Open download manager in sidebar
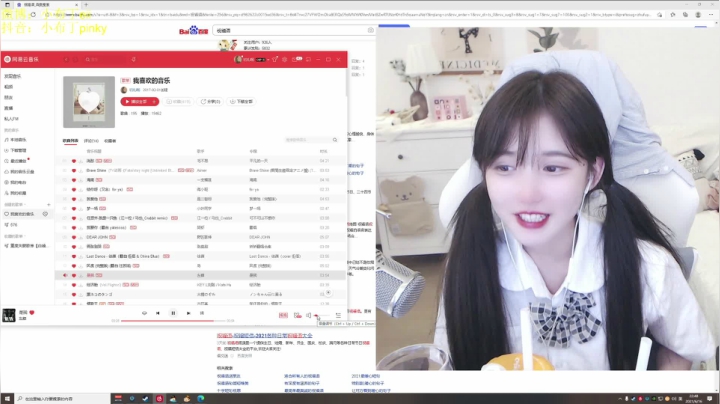720x404 pixels. pyautogui.click(x=16, y=150)
